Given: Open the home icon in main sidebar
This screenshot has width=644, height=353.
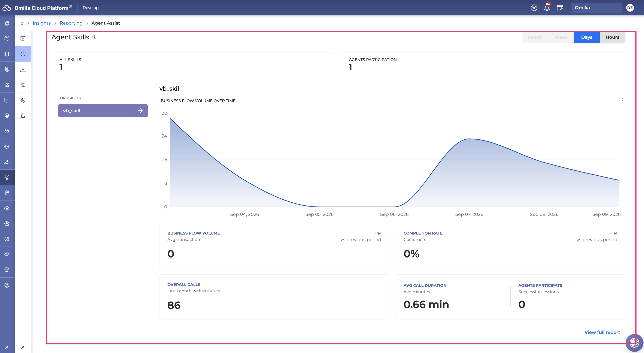Looking at the screenshot, I should coord(7,23).
